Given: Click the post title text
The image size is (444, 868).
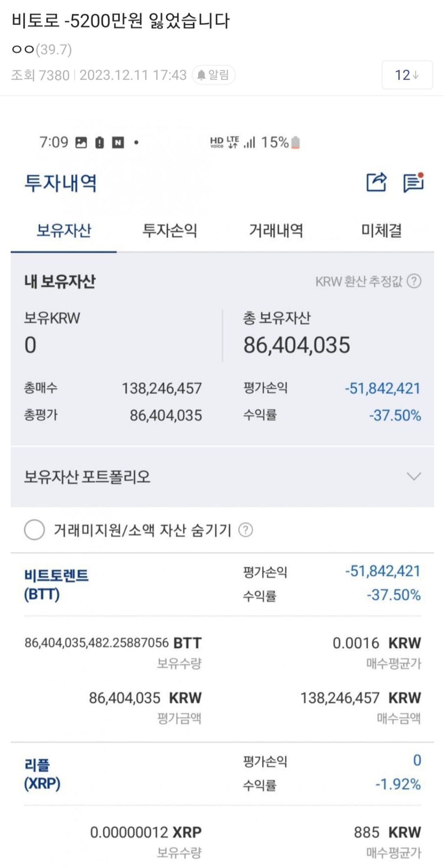Looking at the screenshot, I should pos(121,21).
